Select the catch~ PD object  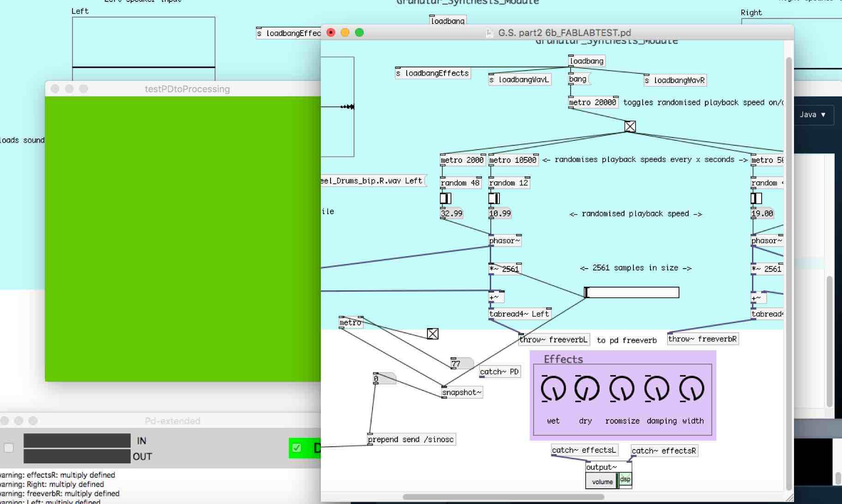tap(500, 372)
